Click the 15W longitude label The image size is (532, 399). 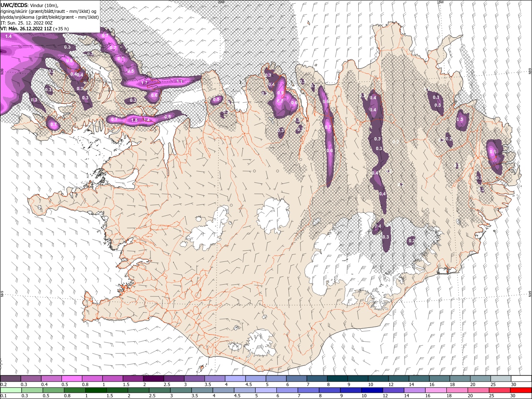[440, 2]
